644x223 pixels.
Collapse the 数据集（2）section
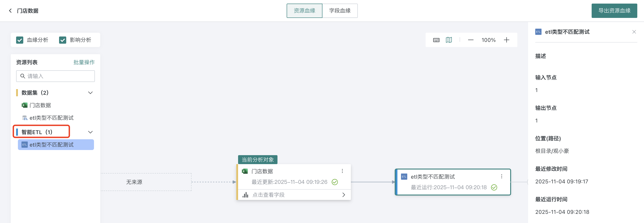click(x=90, y=93)
